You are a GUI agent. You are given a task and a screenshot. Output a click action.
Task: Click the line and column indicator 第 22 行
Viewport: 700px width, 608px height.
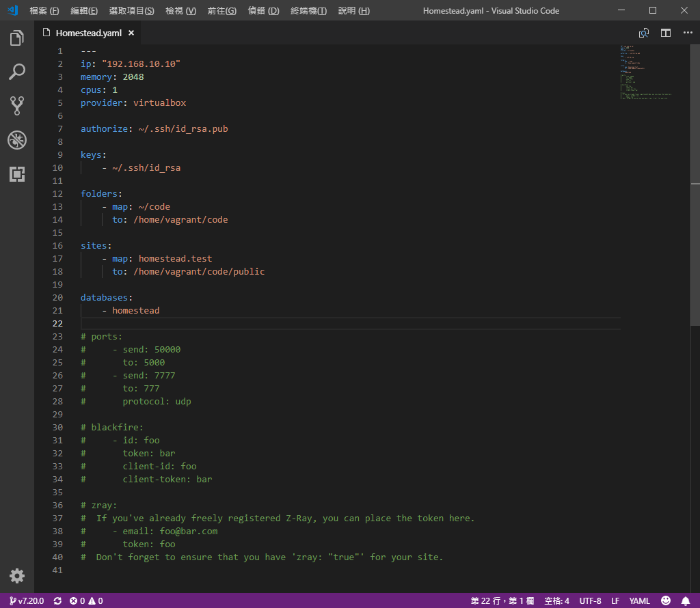tap(502, 601)
